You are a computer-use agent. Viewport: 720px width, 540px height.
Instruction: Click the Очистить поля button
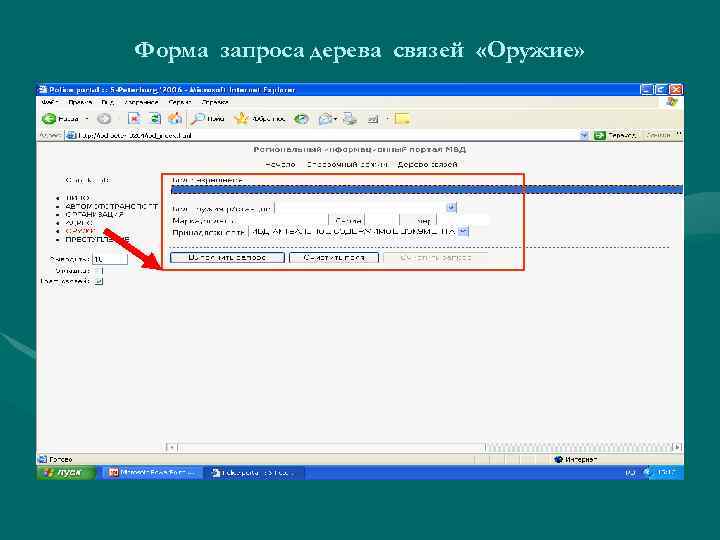[334, 258]
